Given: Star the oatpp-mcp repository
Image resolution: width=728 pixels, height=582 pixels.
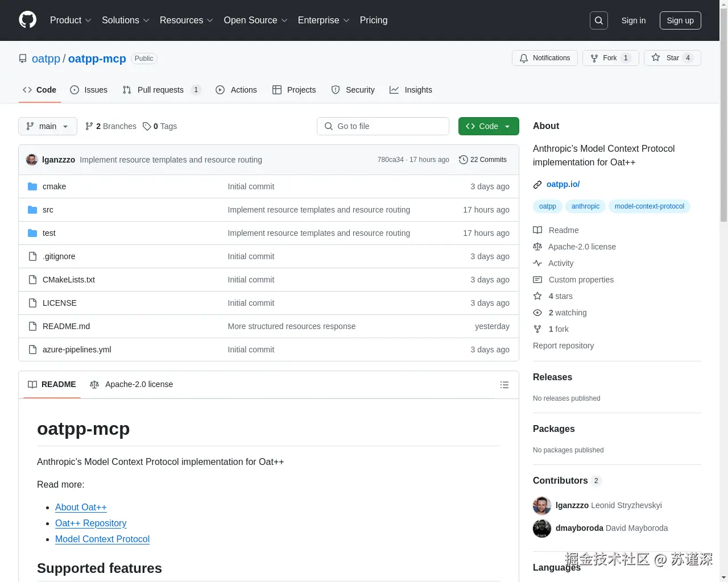Looking at the screenshot, I should (x=672, y=57).
